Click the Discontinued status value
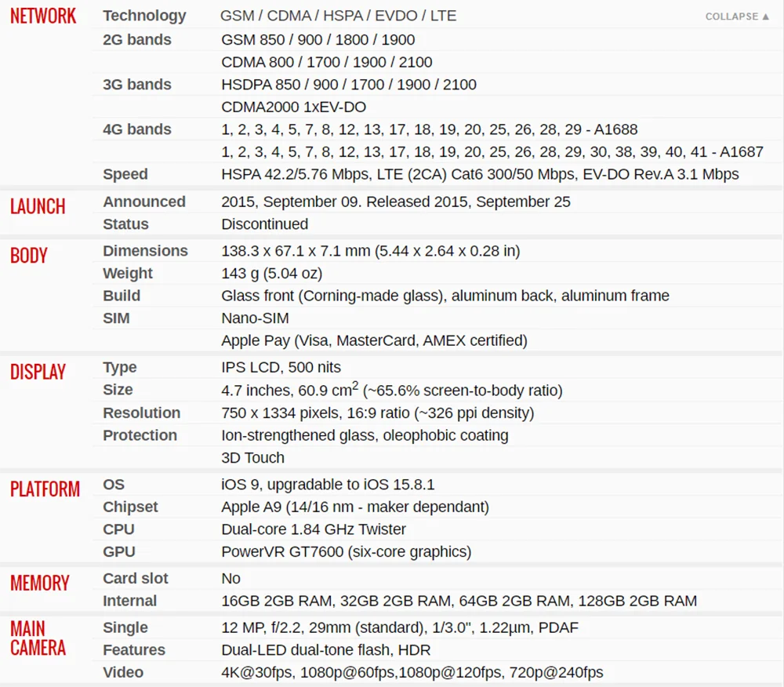784x687 pixels. click(x=264, y=224)
